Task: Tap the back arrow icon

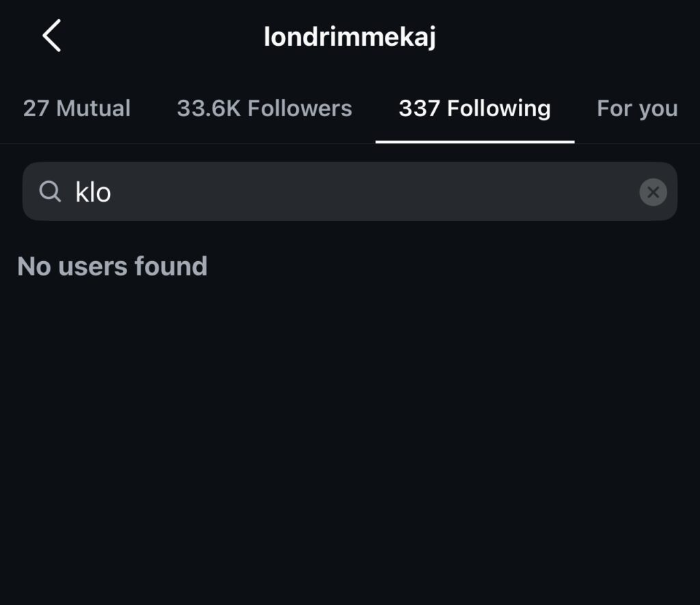Action: [52, 36]
